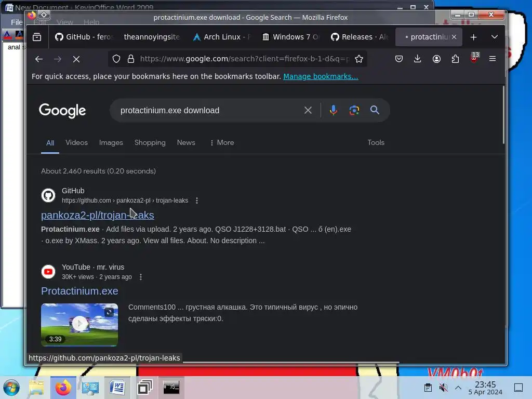The width and height of the screenshot is (532, 399).
Task: Expand the More search filters menu
Action: tap(222, 143)
